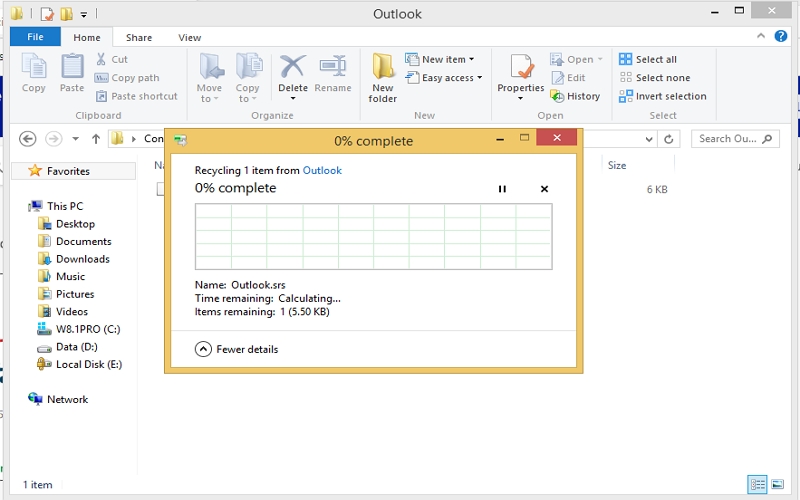The height and width of the screenshot is (500, 800).
Task: Collapse dialog with Fewer details
Action: tap(237, 349)
